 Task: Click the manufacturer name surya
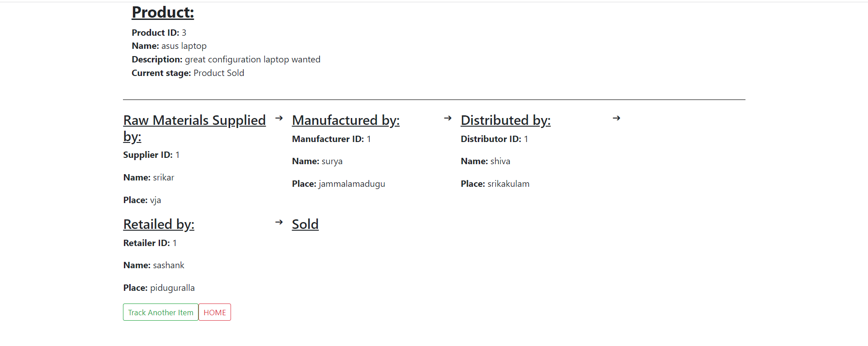(x=331, y=161)
